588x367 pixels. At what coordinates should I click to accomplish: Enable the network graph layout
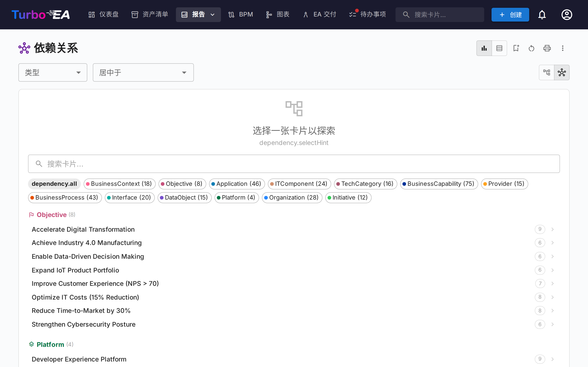tap(562, 72)
